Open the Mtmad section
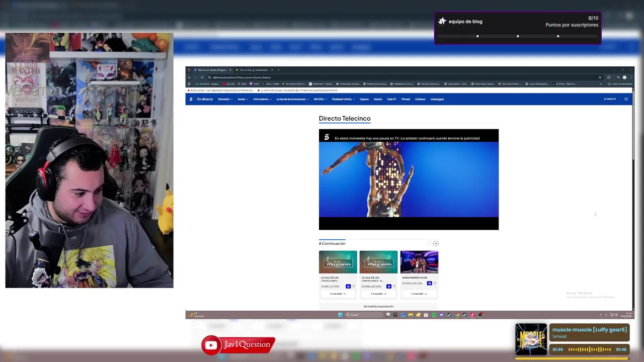Image resolution: width=644 pixels, height=362 pixels. click(x=406, y=99)
